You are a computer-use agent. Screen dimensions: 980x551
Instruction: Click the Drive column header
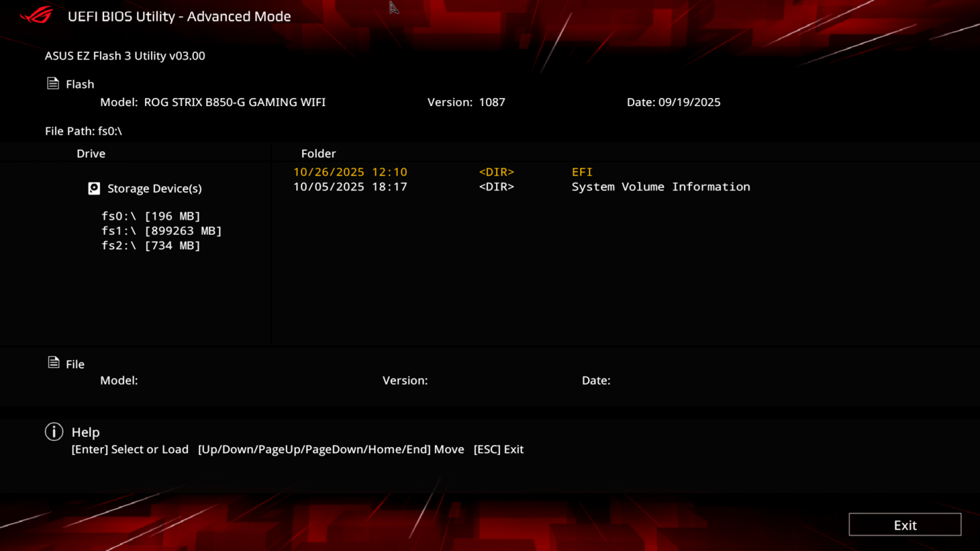(91, 154)
